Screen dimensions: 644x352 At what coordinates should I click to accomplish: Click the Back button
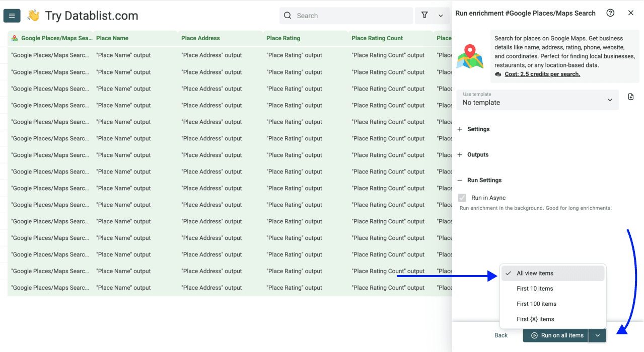point(501,335)
